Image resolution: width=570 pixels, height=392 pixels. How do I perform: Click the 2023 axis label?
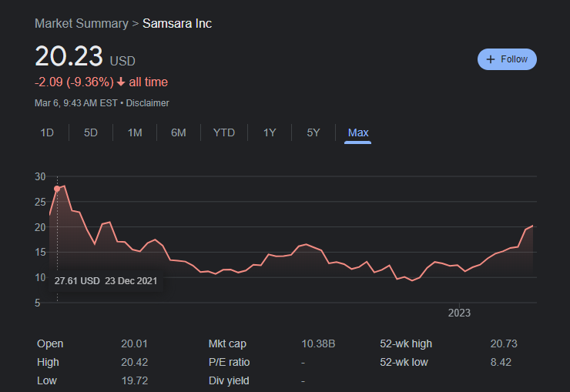tap(459, 313)
